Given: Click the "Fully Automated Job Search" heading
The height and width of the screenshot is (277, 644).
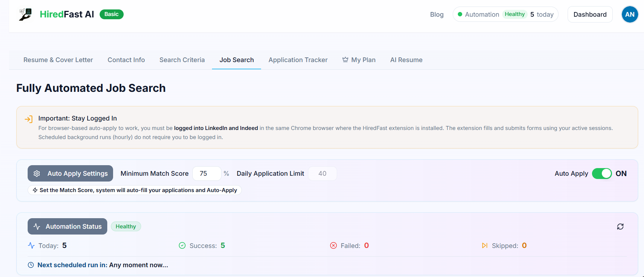Looking at the screenshot, I should [91, 88].
